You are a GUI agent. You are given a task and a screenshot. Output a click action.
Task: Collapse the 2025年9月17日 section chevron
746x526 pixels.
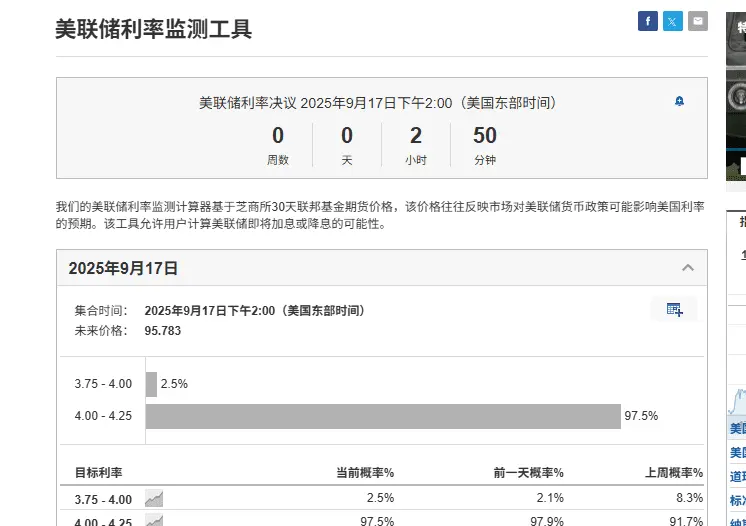(688, 268)
